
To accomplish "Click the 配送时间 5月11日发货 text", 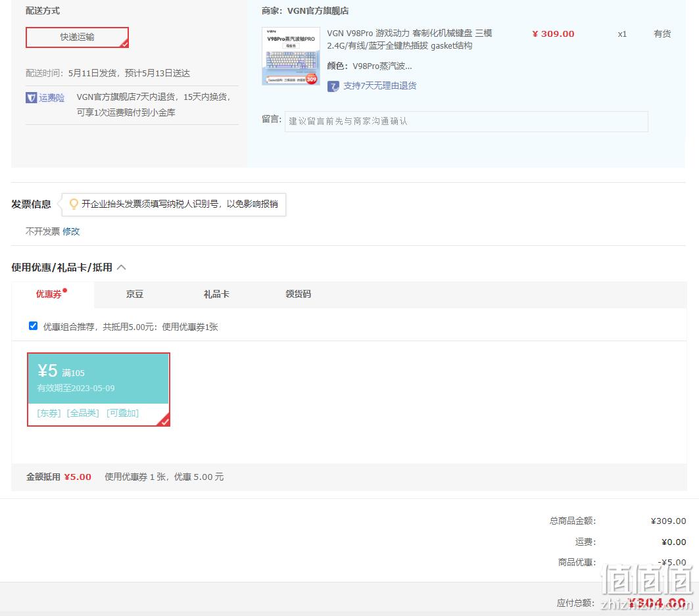I will point(108,73).
